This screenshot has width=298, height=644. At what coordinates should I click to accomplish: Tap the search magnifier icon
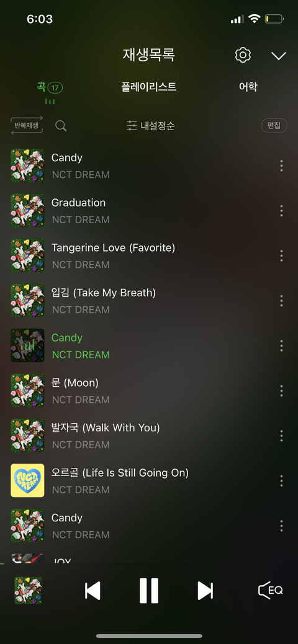[x=61, y=126]
